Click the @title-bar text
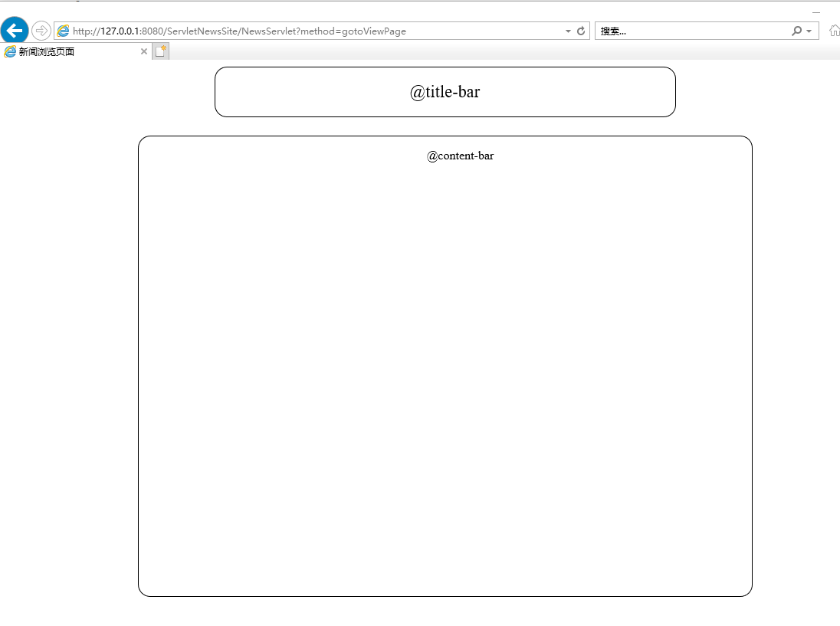The width and height of the screenshot is (840, 626). point(445,92)
